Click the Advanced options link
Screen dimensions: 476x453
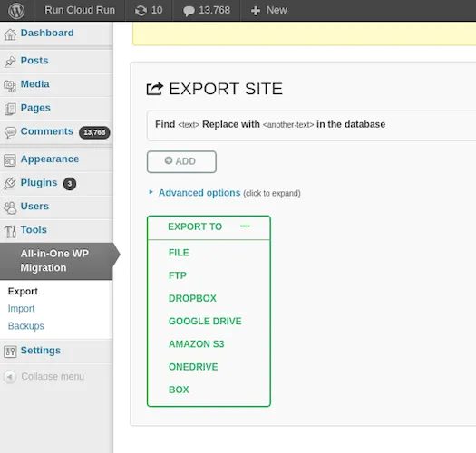[199, 193]
